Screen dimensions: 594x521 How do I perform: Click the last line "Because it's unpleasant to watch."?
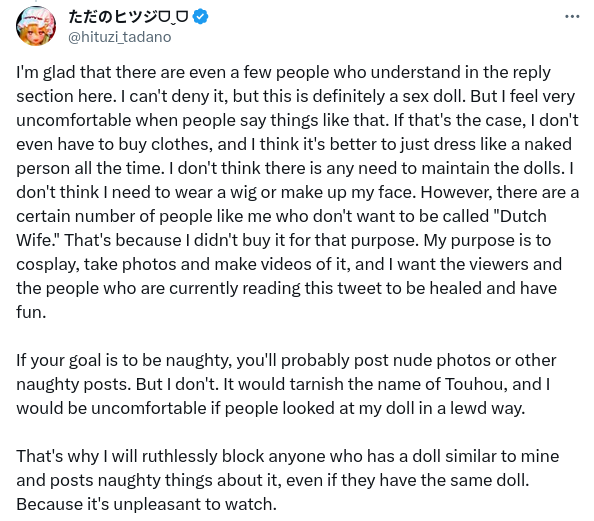pyautogui.click(x=147, y=504)
